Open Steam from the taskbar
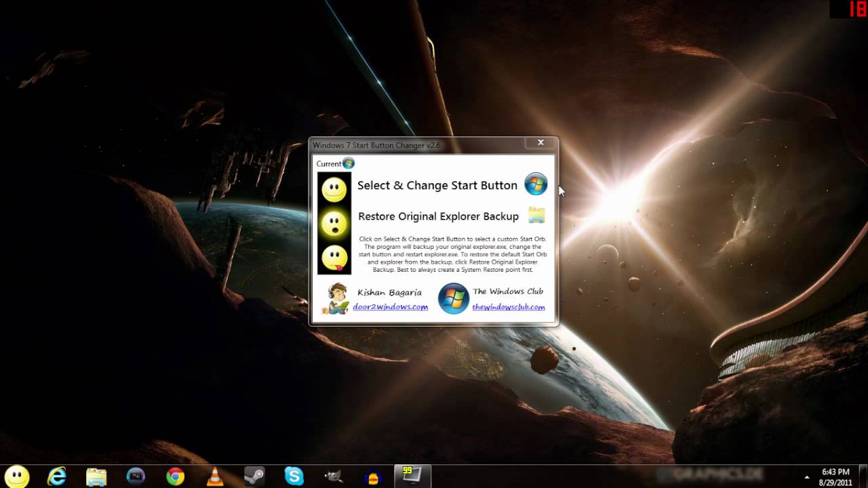Screen dimensions: 868x488 tap(254, 476)
